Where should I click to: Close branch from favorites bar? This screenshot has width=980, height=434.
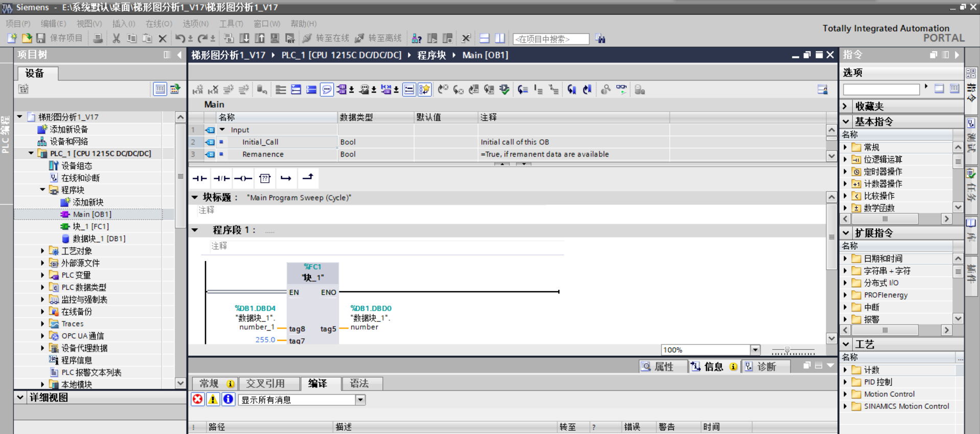[308, 178]
